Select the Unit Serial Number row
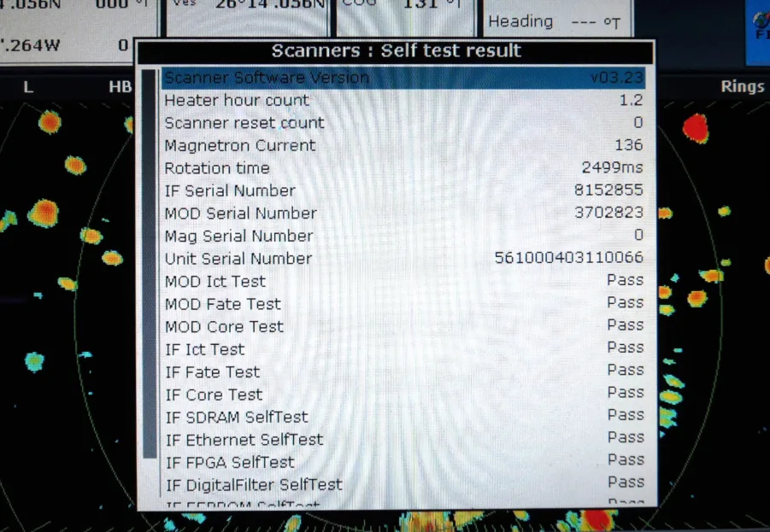The width and height of the screenshot is (770, 532). click(403, 258)
